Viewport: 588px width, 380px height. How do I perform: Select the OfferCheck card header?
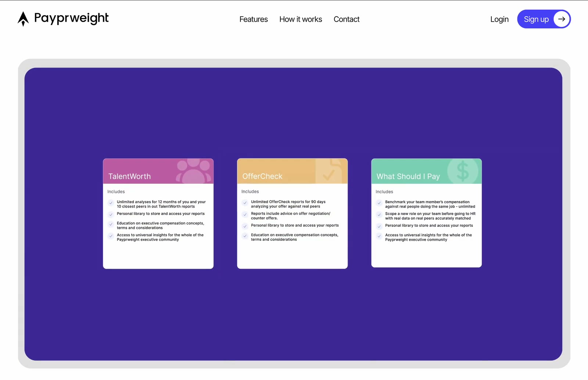pos(292,171)
